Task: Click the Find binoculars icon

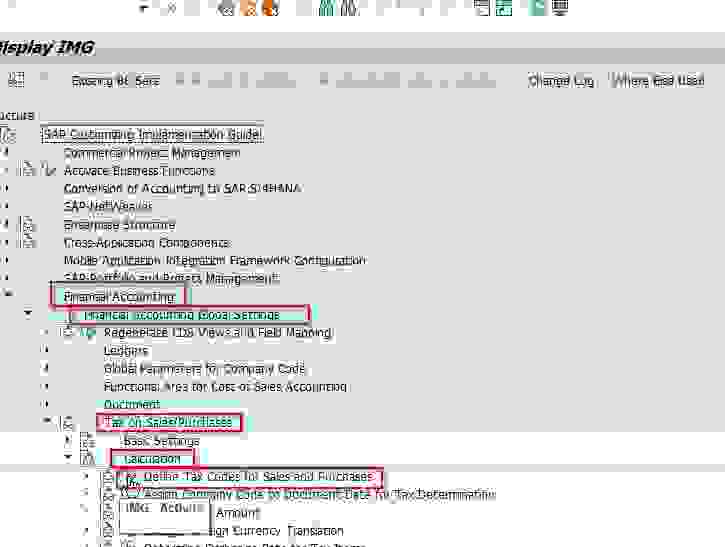Action: pyautogui.click(x=326, y=8)
